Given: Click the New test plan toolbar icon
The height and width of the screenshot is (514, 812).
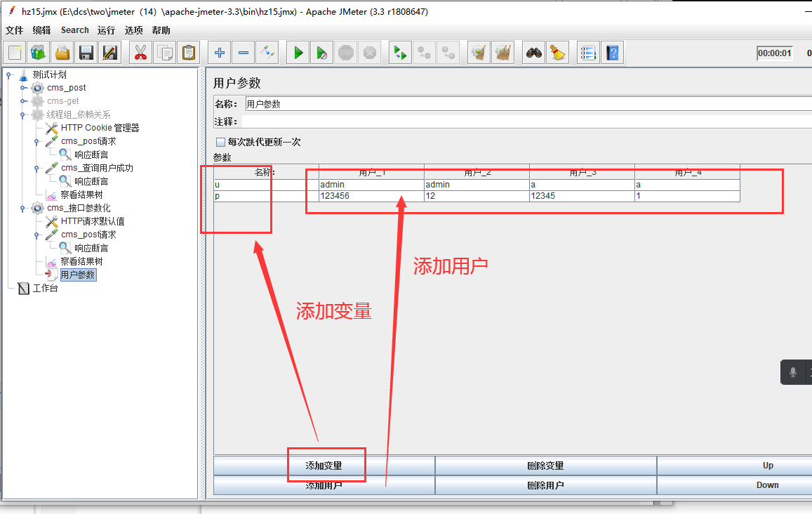Looking at the screenshot, I should coord(15,53).
